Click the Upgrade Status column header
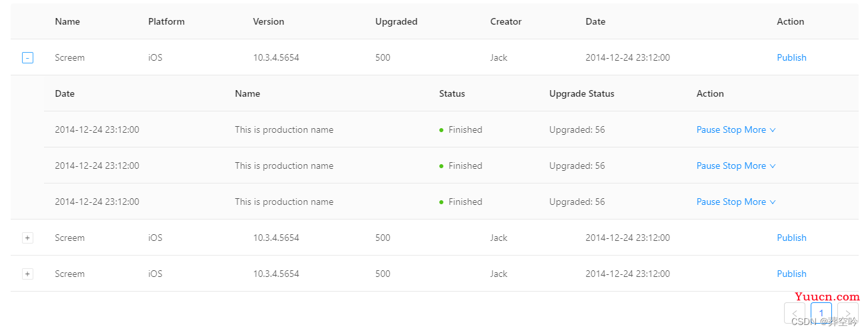Screen dimensions: 868x333 (582, 94)
